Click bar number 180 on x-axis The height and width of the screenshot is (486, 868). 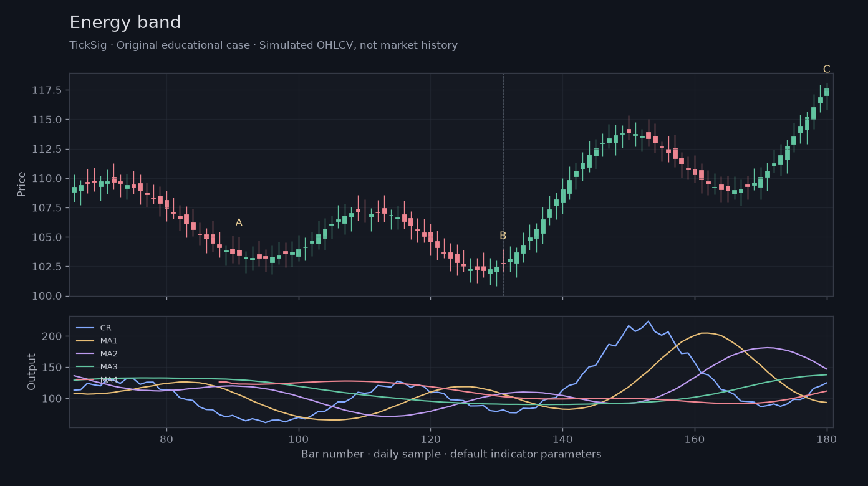coord(827,439)
